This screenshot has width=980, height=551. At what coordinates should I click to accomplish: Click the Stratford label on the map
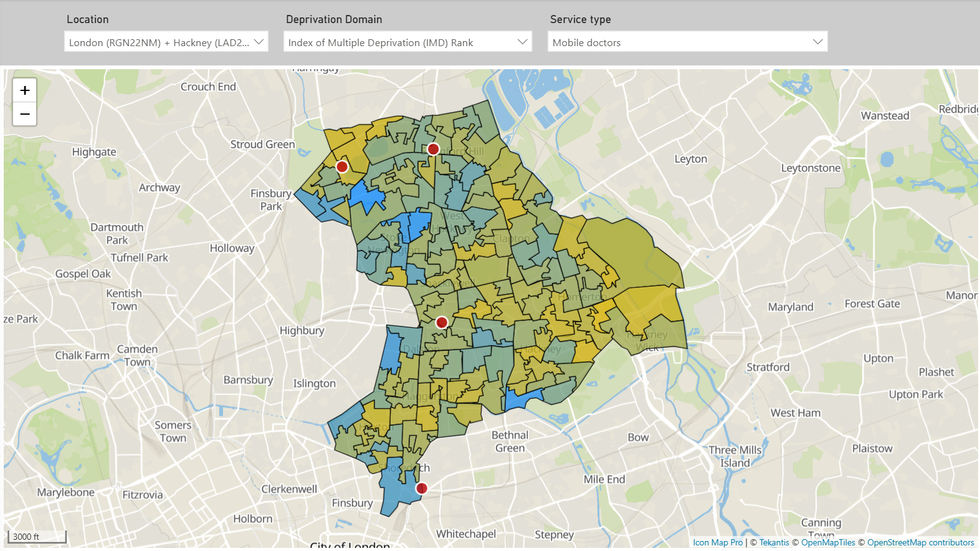(768, 367)
